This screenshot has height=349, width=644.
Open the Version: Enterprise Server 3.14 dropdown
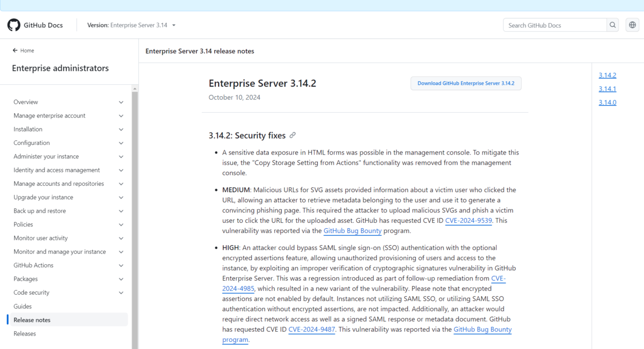pyautogui.click(x=130, y=25)
